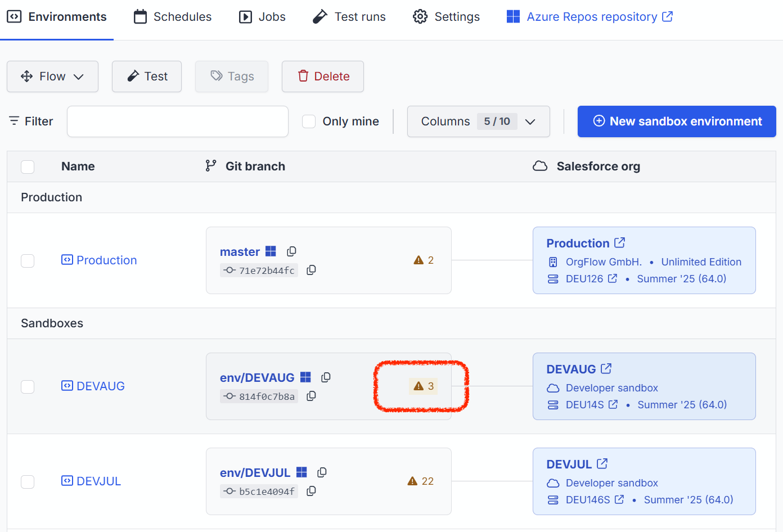Open the DEVJUL Salesforce org link
This screenshot has height=532, width=783.
(x=577, y=465)
